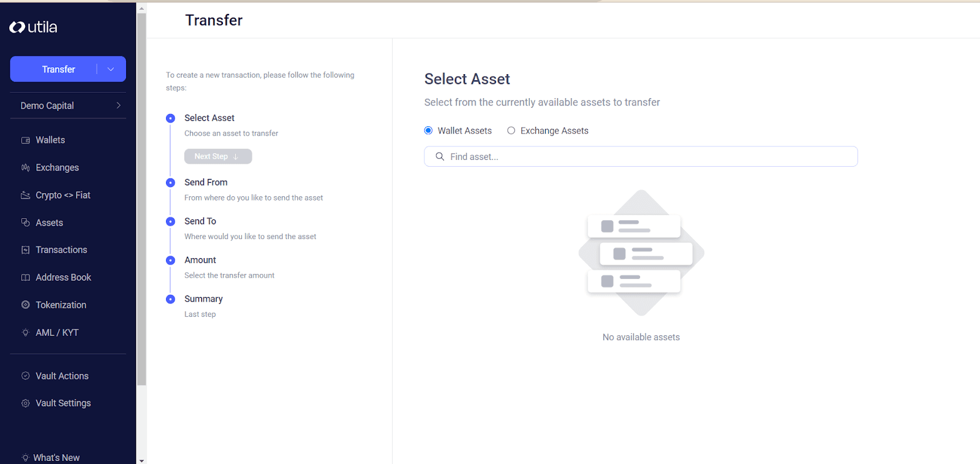Open the Transfer button dropdown arrow
Screen dimensions: 980x464
tap(111, 69)
